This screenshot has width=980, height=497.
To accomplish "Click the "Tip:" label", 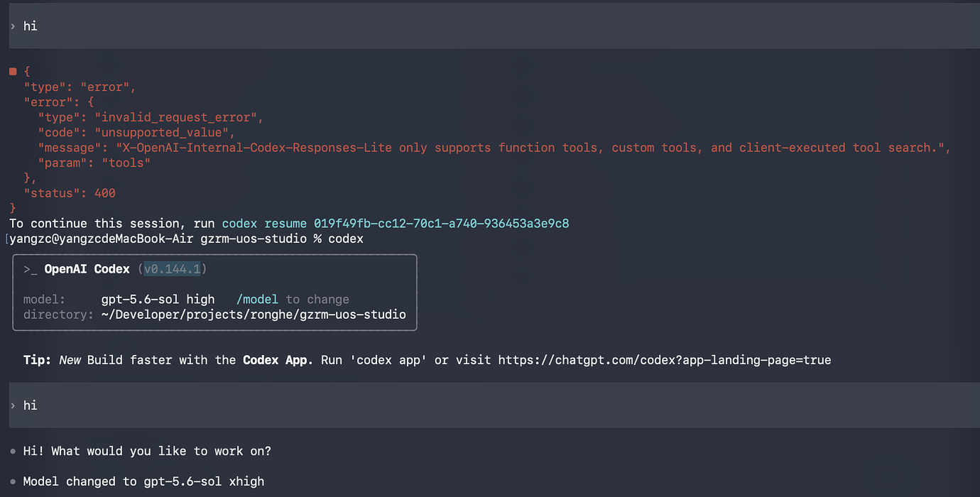I will [37, 360].
